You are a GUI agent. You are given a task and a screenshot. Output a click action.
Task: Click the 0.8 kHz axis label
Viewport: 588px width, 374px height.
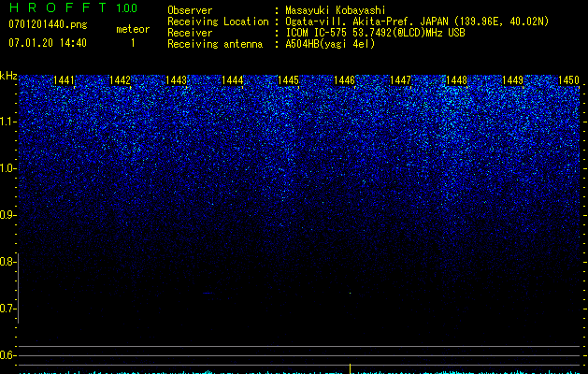point(7,262)
